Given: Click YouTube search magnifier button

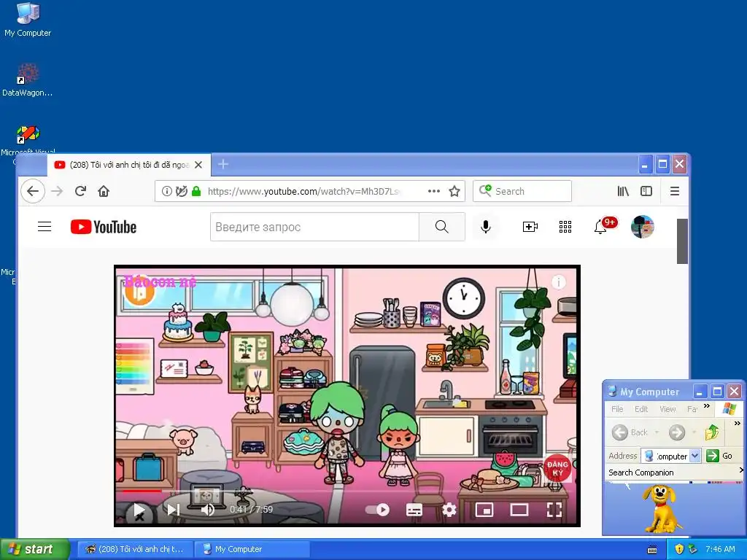Looking at the screenshot, I should pyautogui.click(x=442, y=227).
